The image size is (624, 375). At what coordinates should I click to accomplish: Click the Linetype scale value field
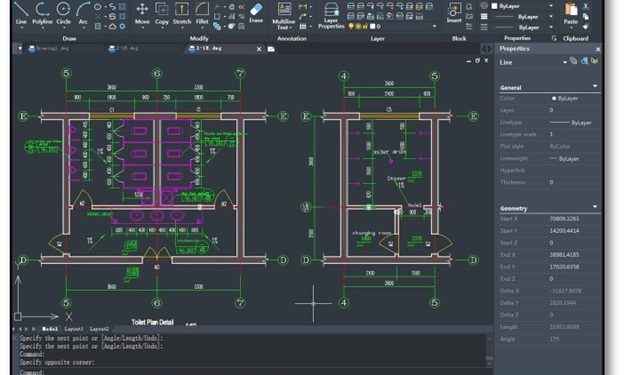tap(574, 135)
